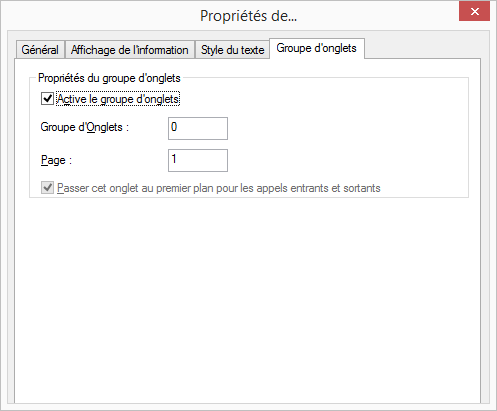Click the checkmark inside the Active checkbox
This screenshot has width=497, height=411.
point(47,99)
